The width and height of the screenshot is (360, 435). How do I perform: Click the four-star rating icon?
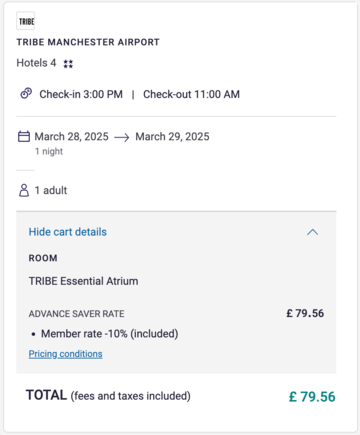[x=68, y=64]
